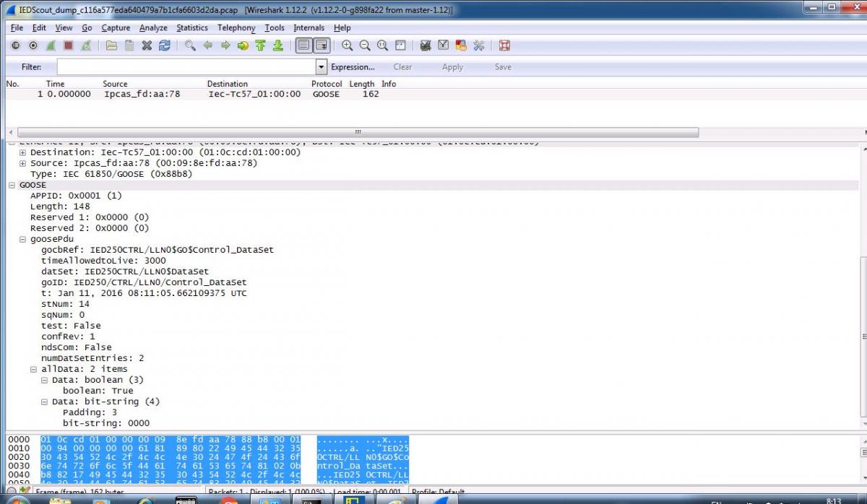Select the timeAllowedtoLive: 3000 line

(x=103, y=261)
